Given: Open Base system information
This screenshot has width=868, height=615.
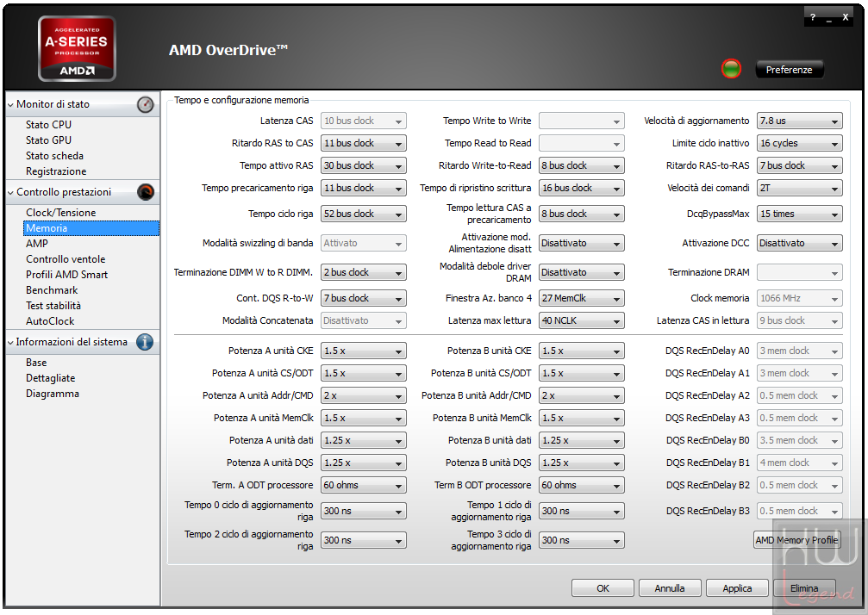Looking at the screenshot, I should (36, 363).
